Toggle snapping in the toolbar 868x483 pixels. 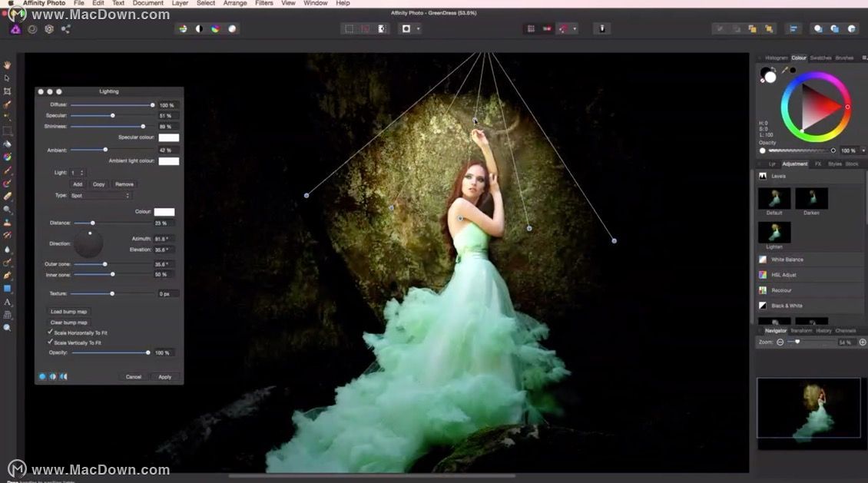click(564, 28)
